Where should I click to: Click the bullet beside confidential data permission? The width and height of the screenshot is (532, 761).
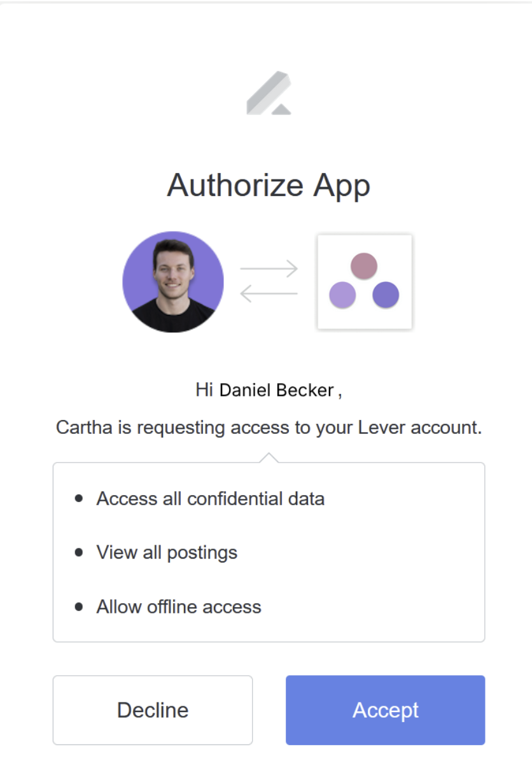point(79,498)
